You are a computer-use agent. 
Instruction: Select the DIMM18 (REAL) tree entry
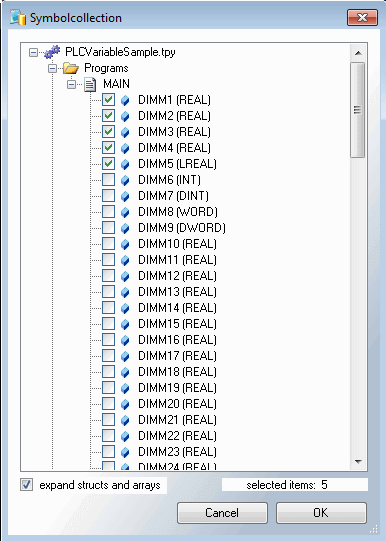pos(177,372)
